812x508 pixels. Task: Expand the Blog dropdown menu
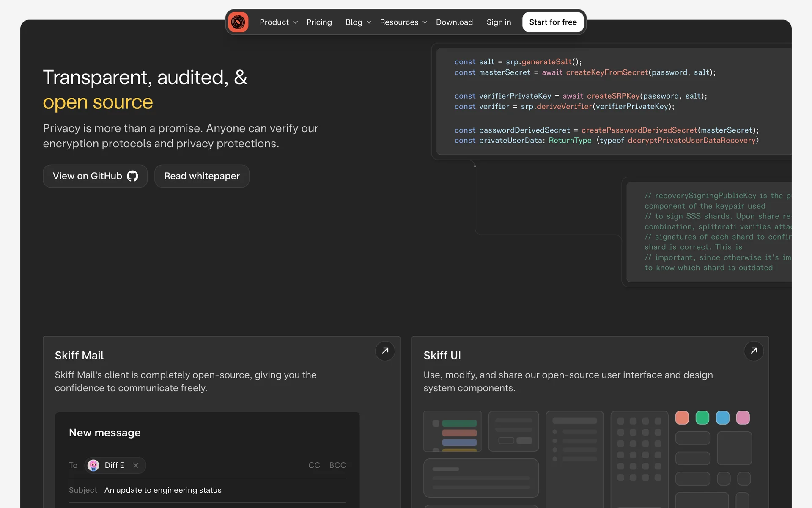click(x=358, y=22)
